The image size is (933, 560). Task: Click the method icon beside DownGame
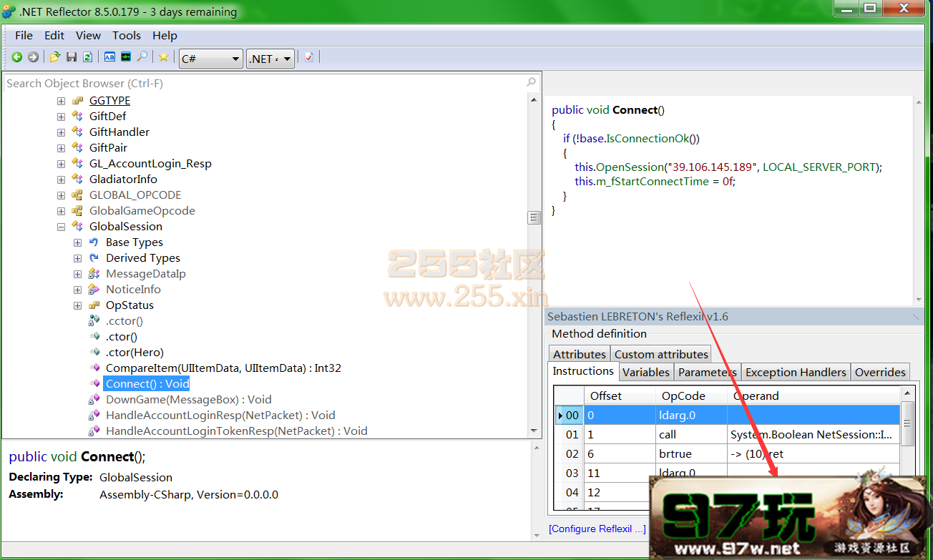[x=94, y=399]
